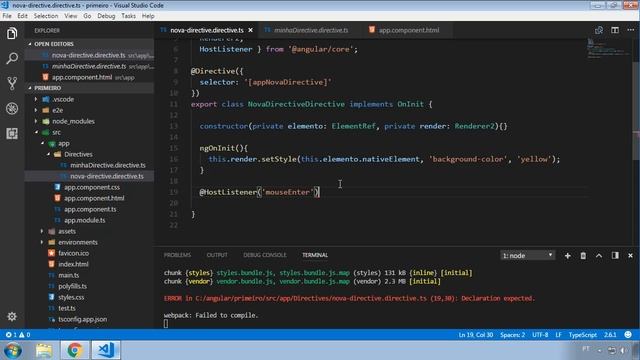
Task: Switch to the OUTPUT panel tab
Action: pyautogui.click(x=217, y=255)
